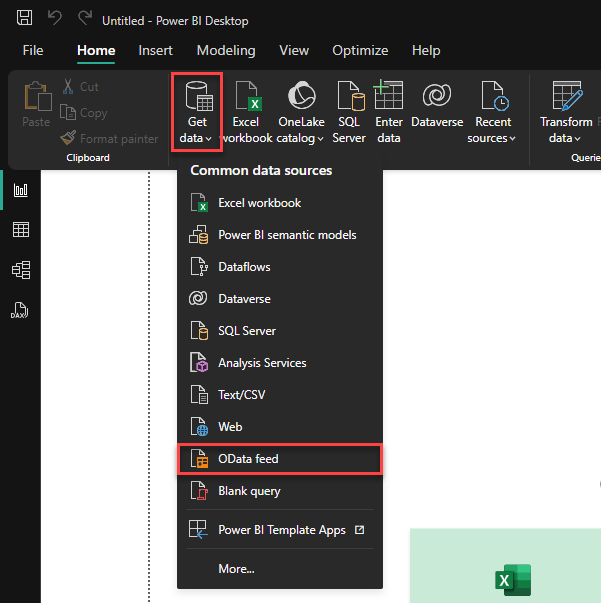Viewport: 601px width, 603px height.
Task: Open Model view in left sidebar
Action: 20,270
